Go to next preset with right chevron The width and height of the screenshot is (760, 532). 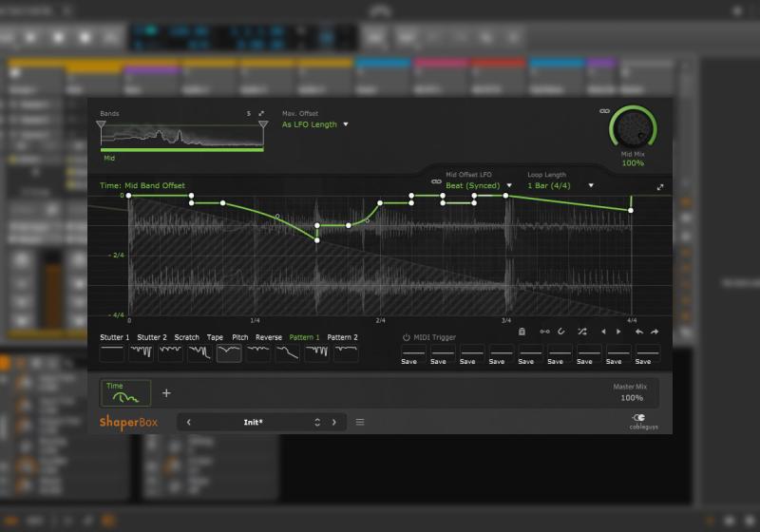pos(334,422)
